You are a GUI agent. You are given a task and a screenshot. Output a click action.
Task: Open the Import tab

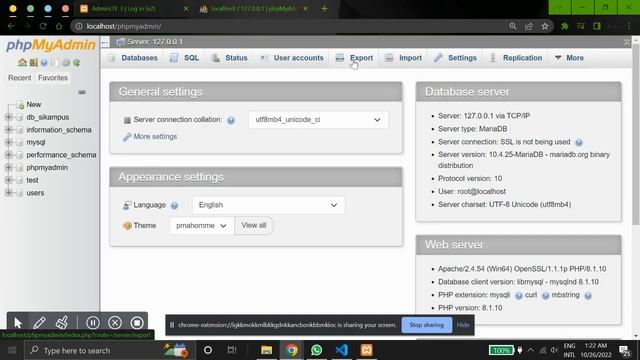(404, 58)
